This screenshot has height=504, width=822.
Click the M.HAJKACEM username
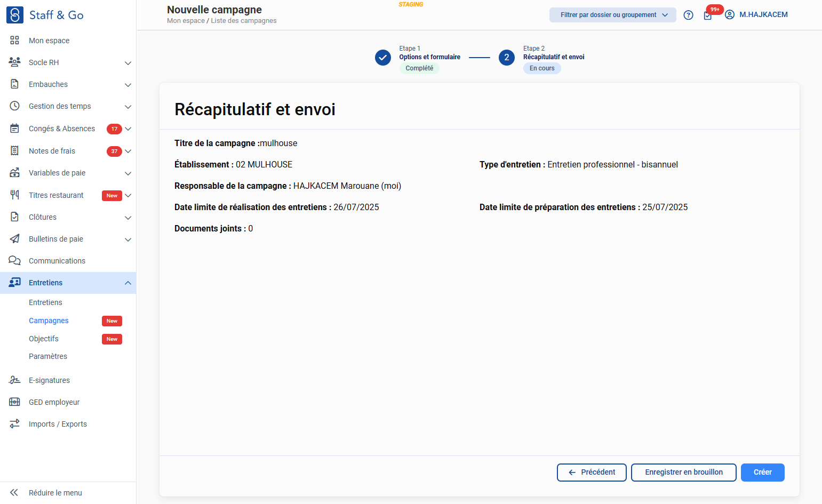pyautogui.click(x=763, y=15)
